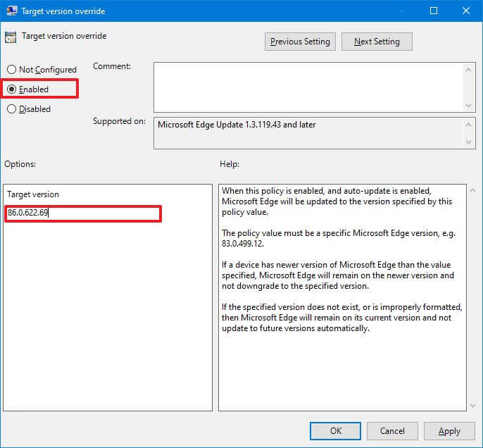Jump to Next Setting
This screenshot has height=448, width=483.
pos(377,42)
